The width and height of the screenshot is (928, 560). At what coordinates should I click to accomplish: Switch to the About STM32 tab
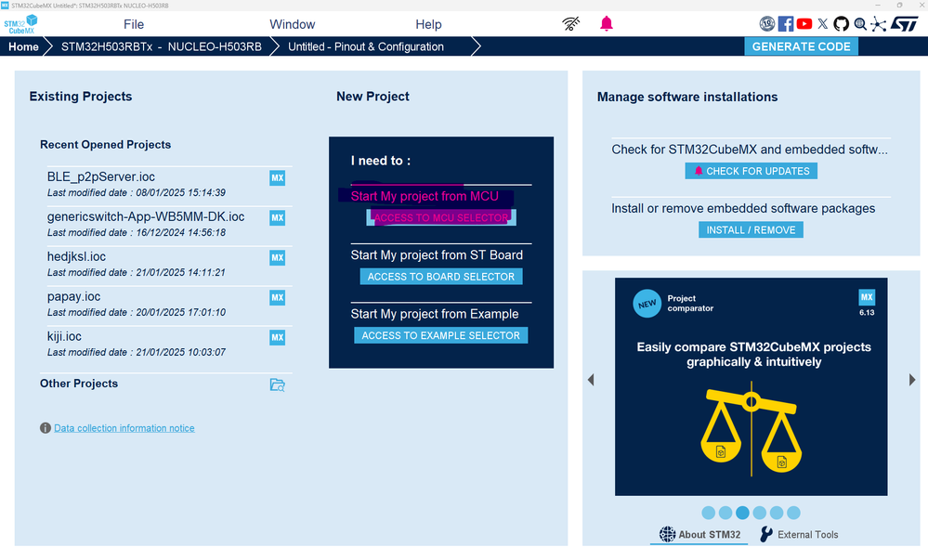point(699,535)
